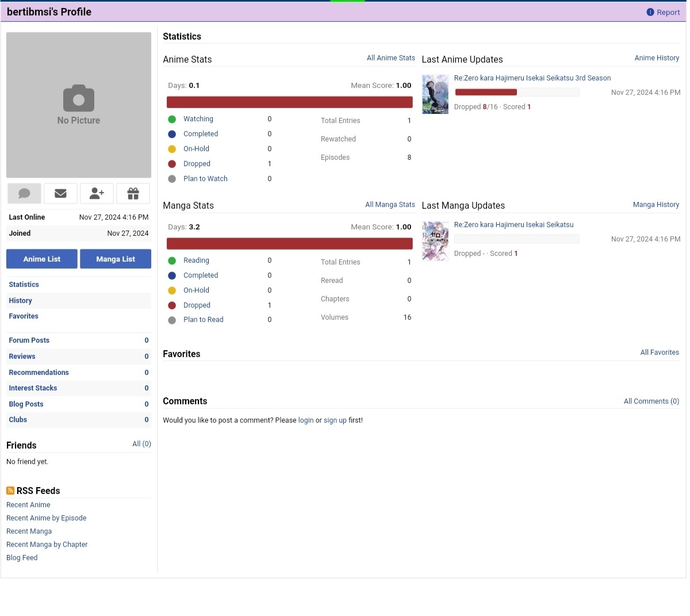
Task: Open Recent Anime by Episode feed
Action: 46,518
